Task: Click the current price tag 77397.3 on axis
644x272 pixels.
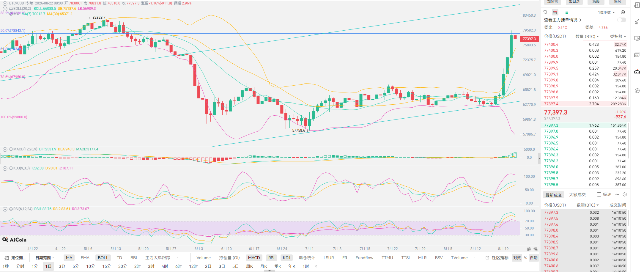Action: pyautogui.click(x=529, y=39)
